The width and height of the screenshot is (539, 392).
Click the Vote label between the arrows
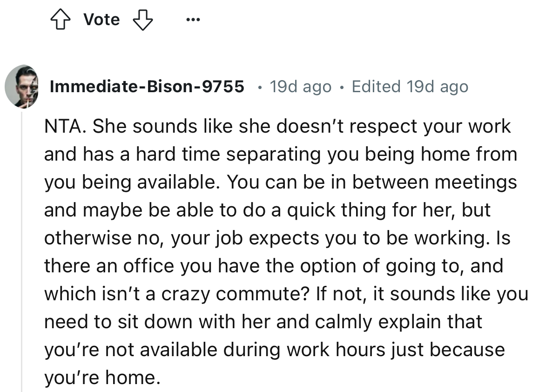click(x=101, y=19)
